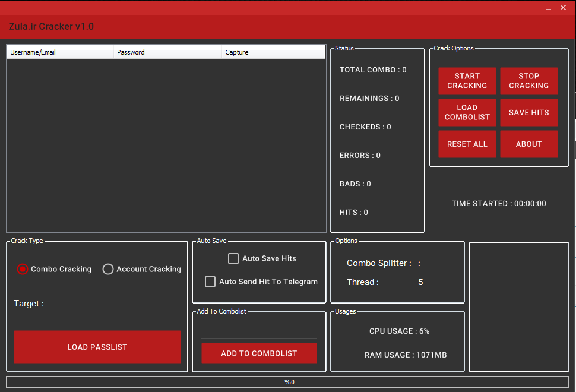Click the Load Combolist button
The width and height of the screenshot is (576, 392).
click(467, 112)
